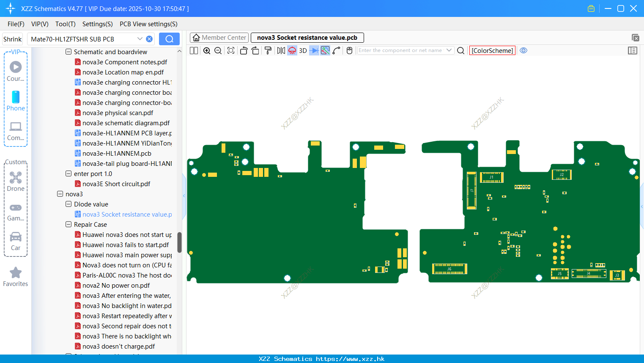Click the J6 connector on the board
This screenshot has height=363, width=644.
pyautogui.click(x=449, y=269)
